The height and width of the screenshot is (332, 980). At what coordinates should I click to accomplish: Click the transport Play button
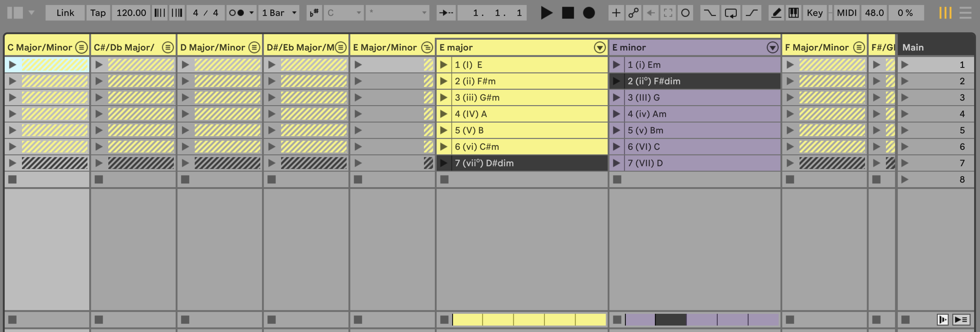point(546,13)
